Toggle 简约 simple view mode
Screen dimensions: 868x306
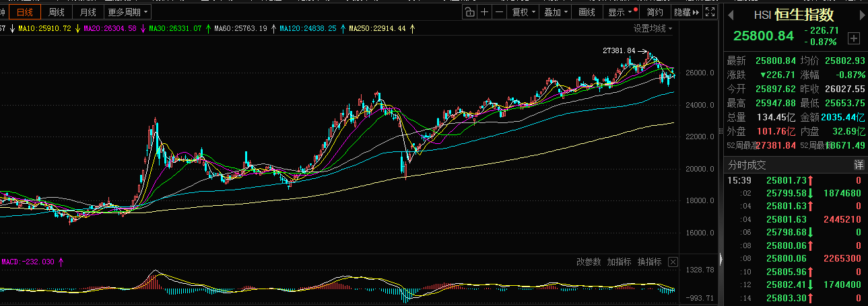coord(655,12)
